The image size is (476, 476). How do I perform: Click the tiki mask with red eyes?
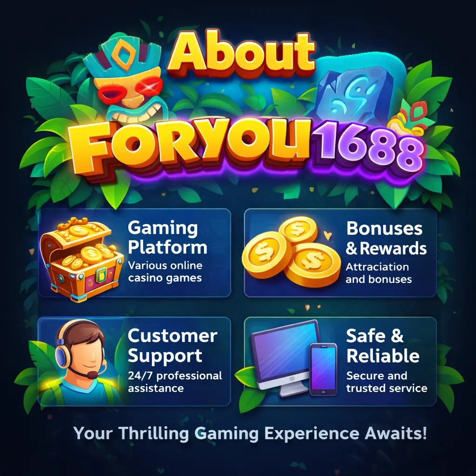127,80
